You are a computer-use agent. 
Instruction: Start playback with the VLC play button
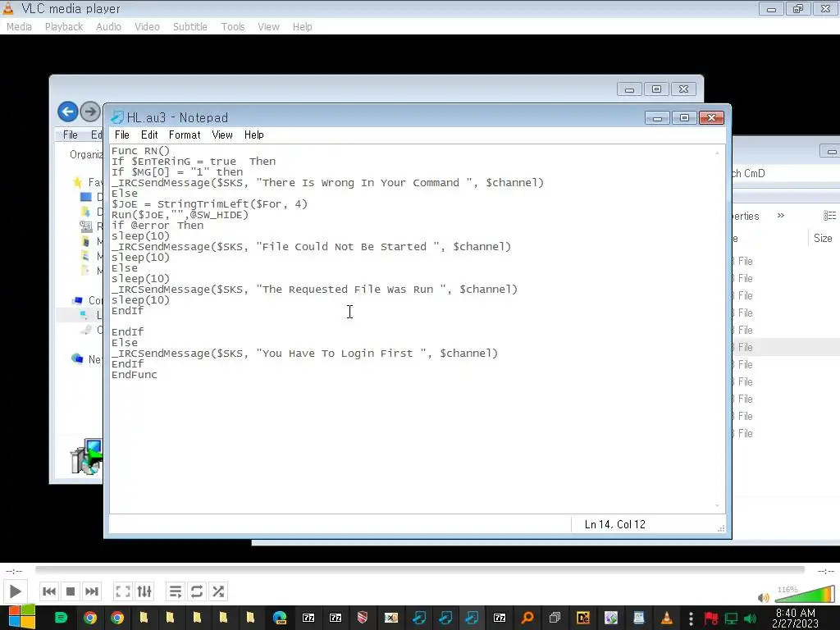click(x=15, y=591)
